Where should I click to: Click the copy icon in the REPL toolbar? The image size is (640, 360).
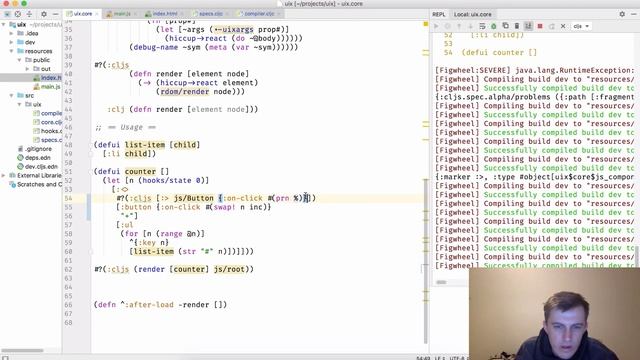pyautogui.click(x=505, y=26)
